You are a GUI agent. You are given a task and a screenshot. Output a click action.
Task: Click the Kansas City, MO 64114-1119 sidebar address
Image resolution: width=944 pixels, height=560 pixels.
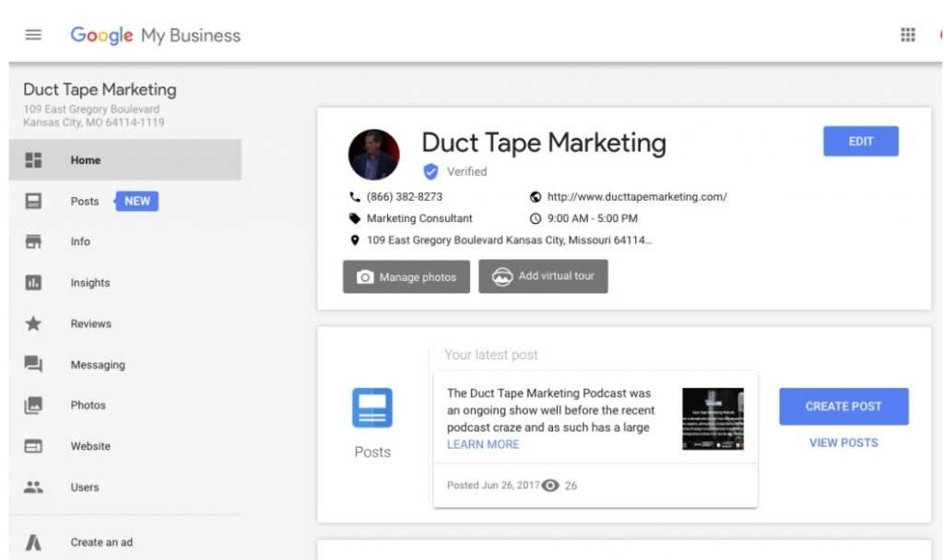(94, 122)
